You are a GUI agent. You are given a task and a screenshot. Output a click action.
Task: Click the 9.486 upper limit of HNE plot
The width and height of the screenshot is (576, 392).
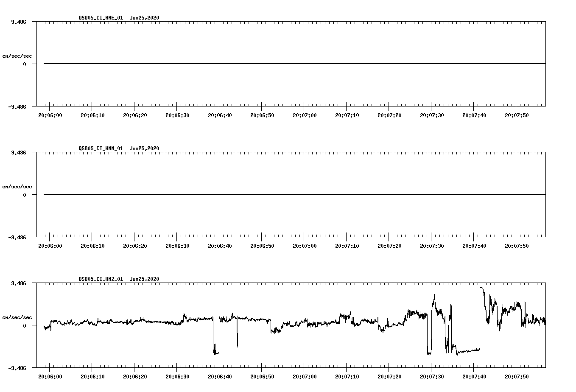[19, 22]
